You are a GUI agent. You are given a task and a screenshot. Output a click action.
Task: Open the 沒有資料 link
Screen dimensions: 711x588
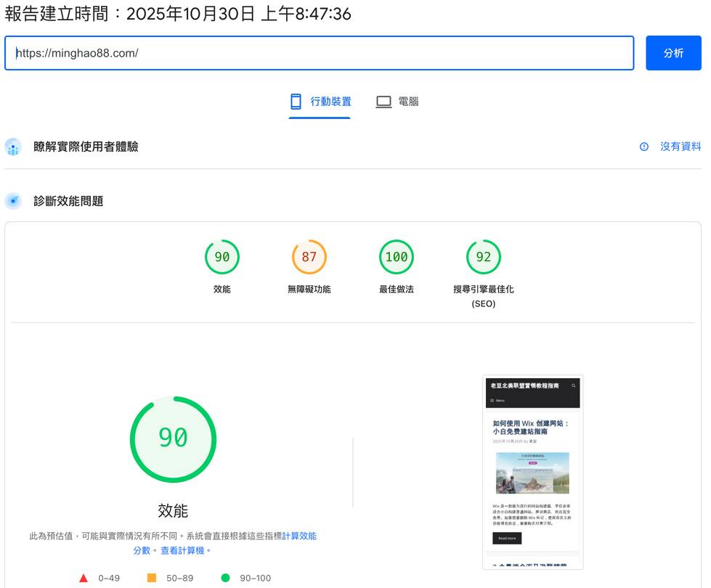tap(681, 146)
